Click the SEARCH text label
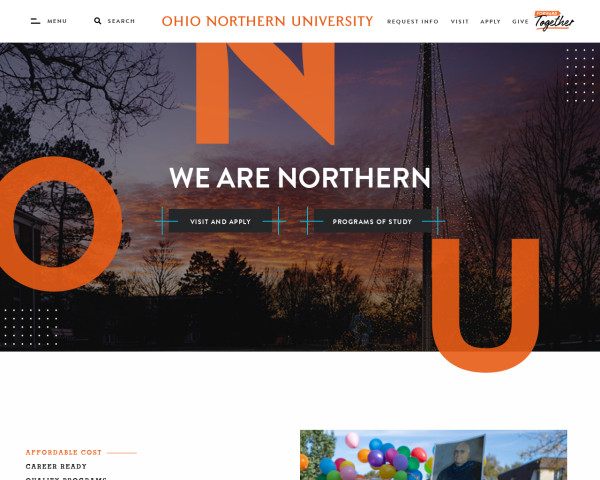Viewport: 600px width, 480px height. coord(121,21)
